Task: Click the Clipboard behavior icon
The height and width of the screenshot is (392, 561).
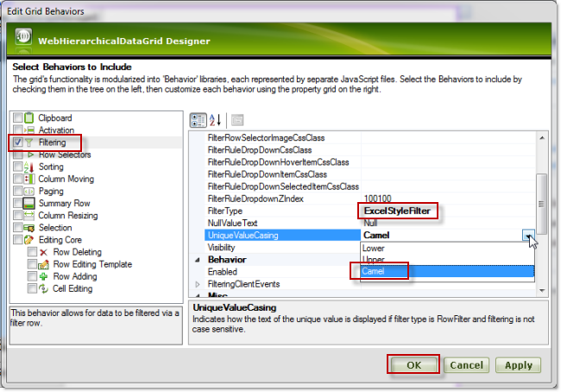Action: click(28, 117)
